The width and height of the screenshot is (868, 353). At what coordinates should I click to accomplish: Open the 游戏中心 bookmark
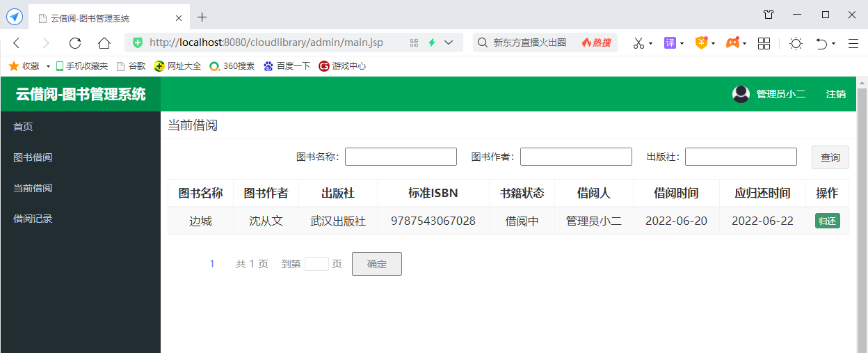click(x=342, y=66)
